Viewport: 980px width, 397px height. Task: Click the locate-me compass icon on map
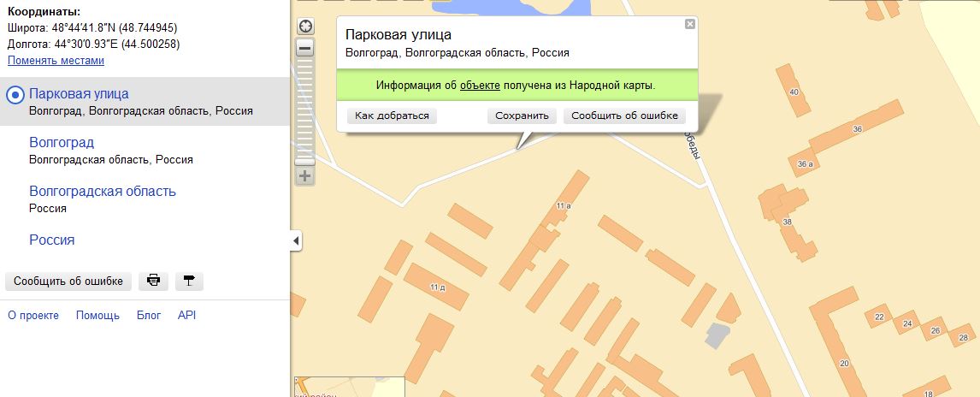[305, 27]
